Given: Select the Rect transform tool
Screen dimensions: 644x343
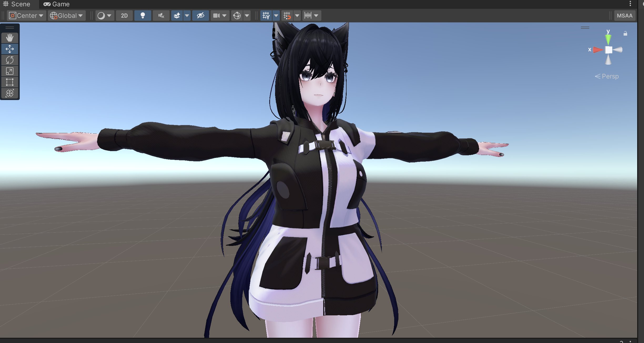Looking at the screenshot, I should click(x=10, y=82).
